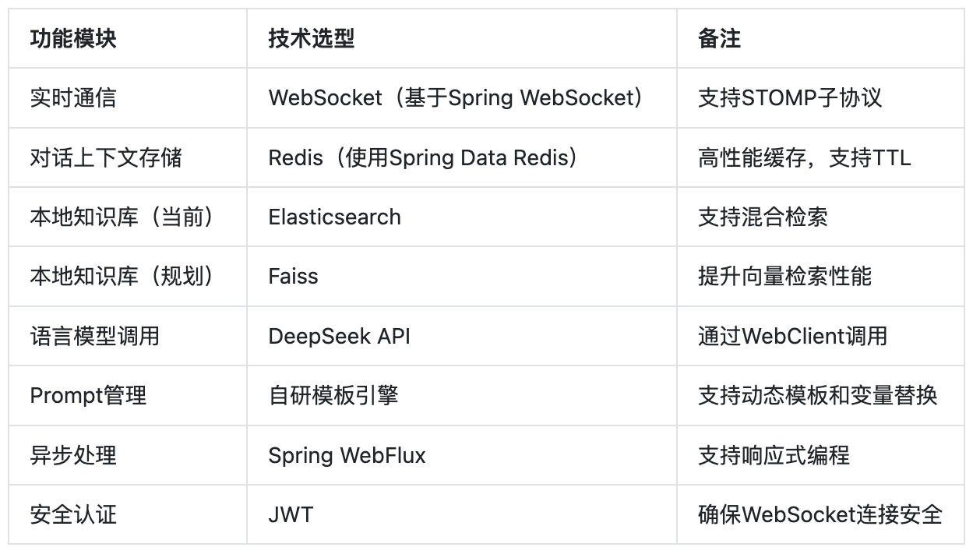The width and height of the screenshot is (980, 558).
Task: Select the Prompt管理 cell
Action: click(x=88, y=395)
